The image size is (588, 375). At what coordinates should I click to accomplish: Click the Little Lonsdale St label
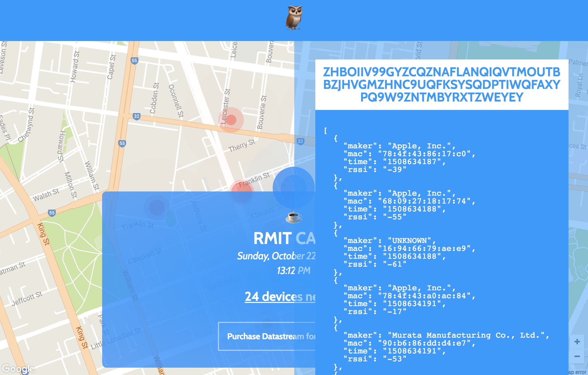116,339
